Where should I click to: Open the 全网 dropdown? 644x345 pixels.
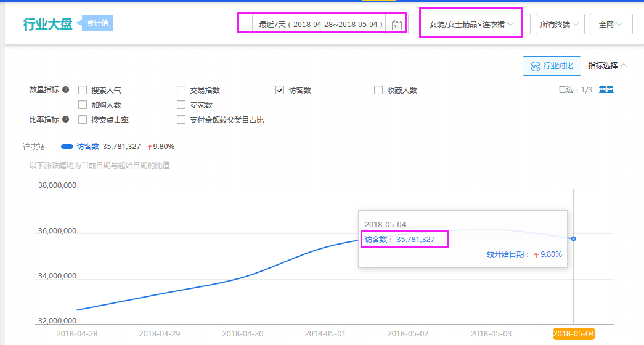611,25
